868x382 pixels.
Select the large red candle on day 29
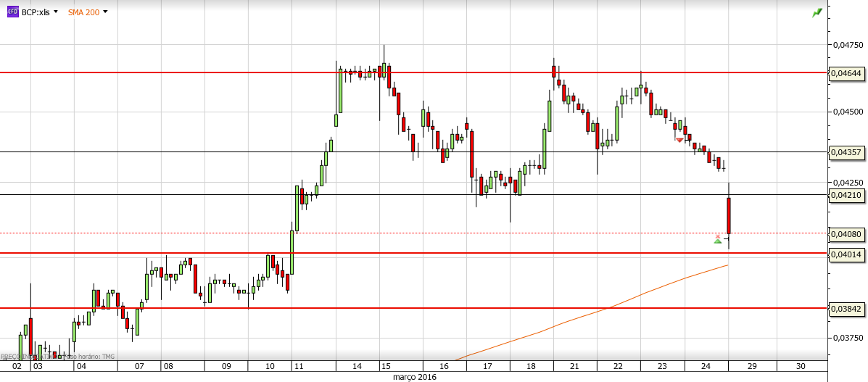point(729,215)
